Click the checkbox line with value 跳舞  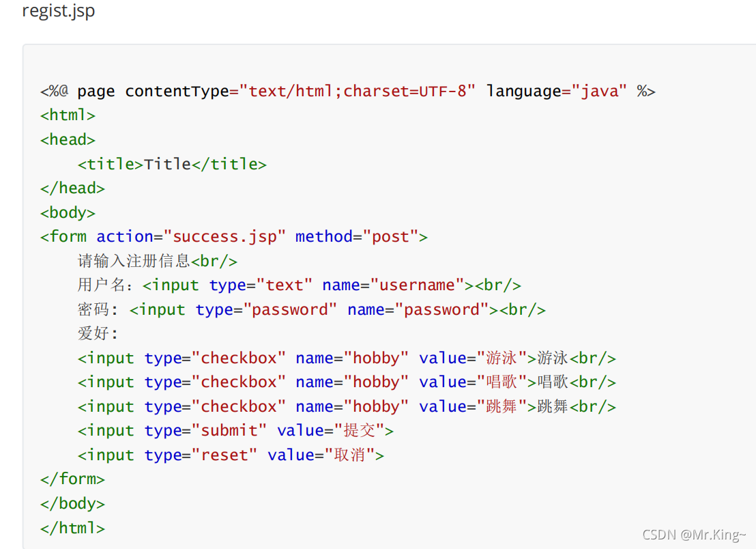(347, 407)
